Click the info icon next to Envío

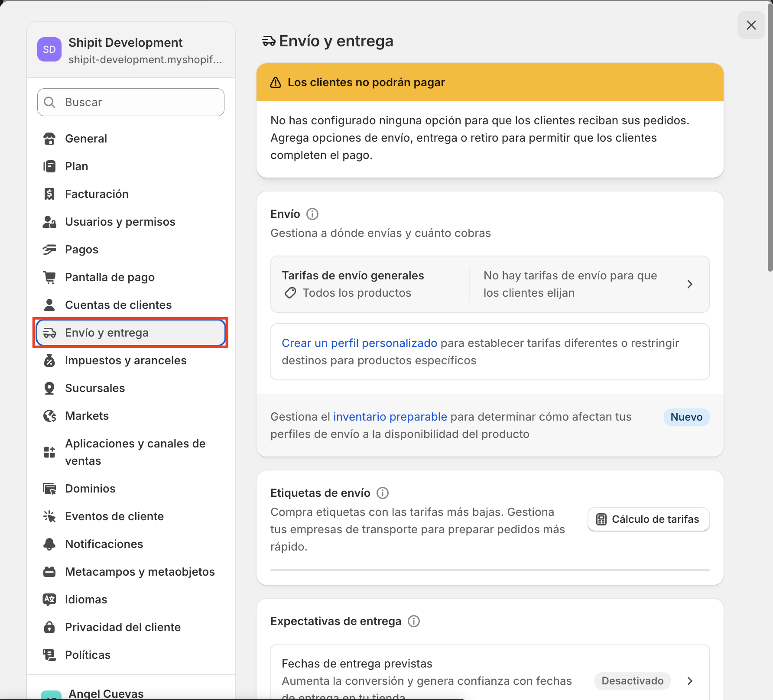coord(312,214)
